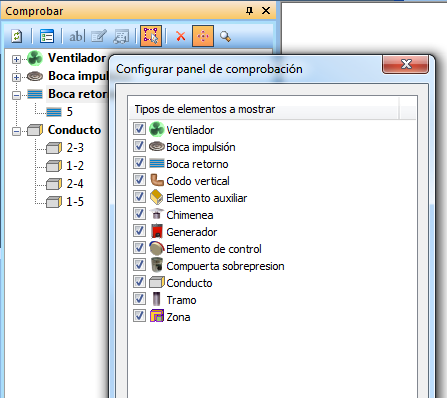Expand the Ventilador tree node
Image resolution: width=447 pixels, height=398 pixels.
coord(16,59)
